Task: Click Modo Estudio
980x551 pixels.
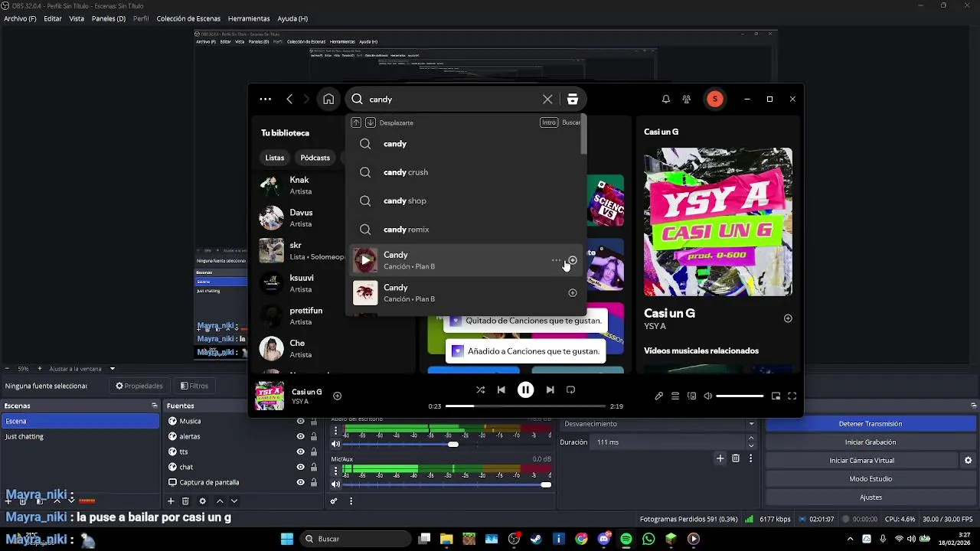Action: (x=871, y=479)
